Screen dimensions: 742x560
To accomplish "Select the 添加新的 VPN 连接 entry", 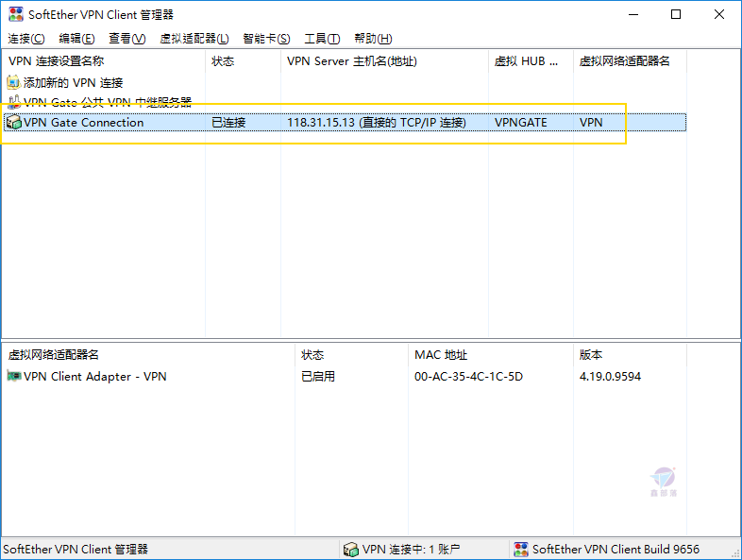I will pos(73,82).
